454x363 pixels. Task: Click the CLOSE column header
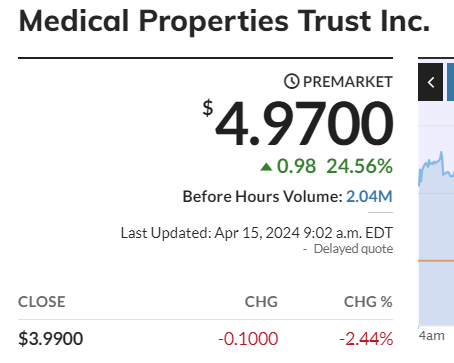[x=42, y=302]
